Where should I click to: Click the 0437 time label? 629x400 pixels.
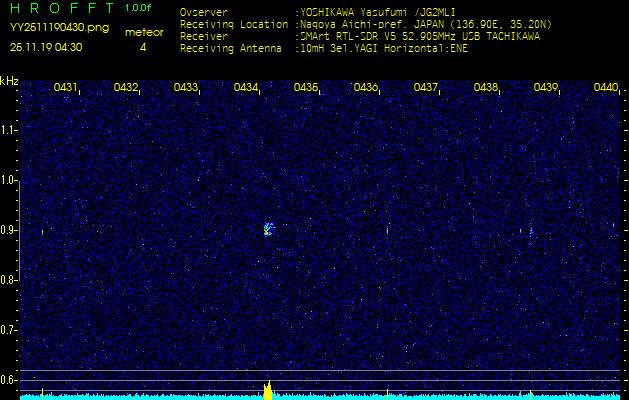point(426,88)
